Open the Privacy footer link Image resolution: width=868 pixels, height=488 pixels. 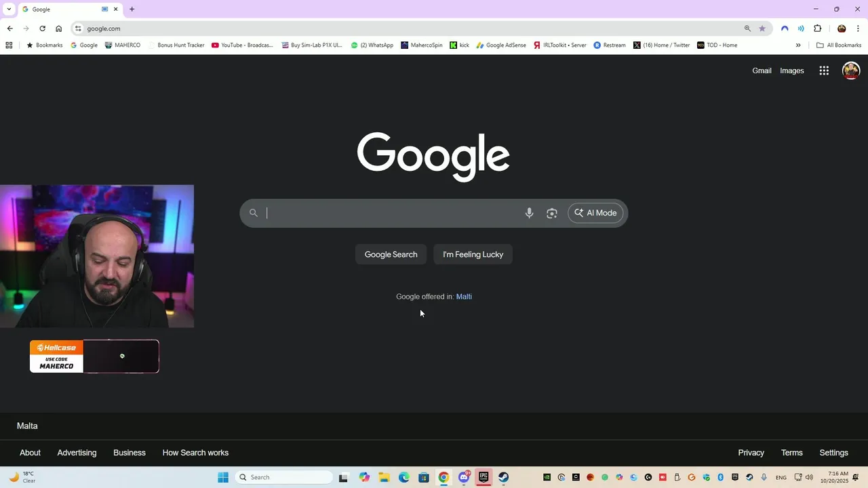tap(751, 453)
